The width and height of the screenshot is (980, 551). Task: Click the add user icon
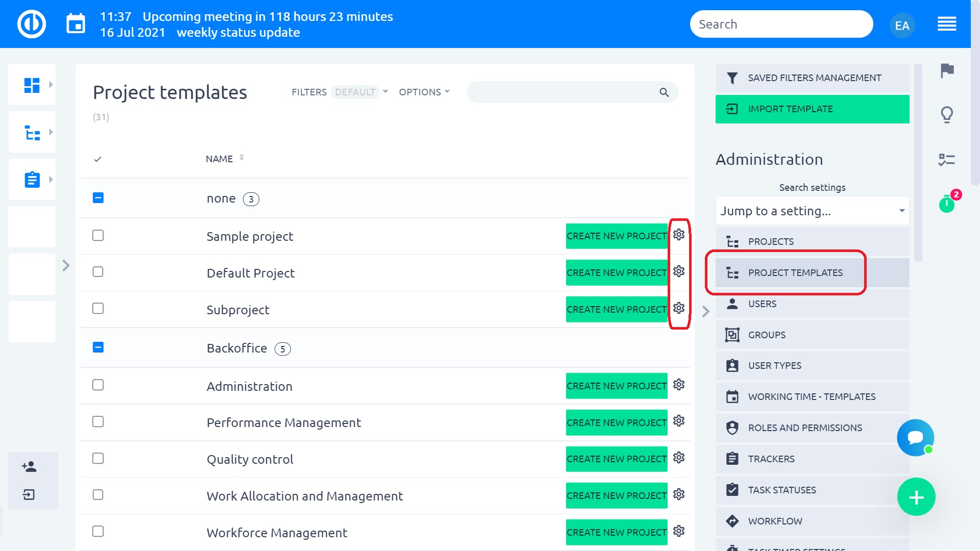click(29, 466)
